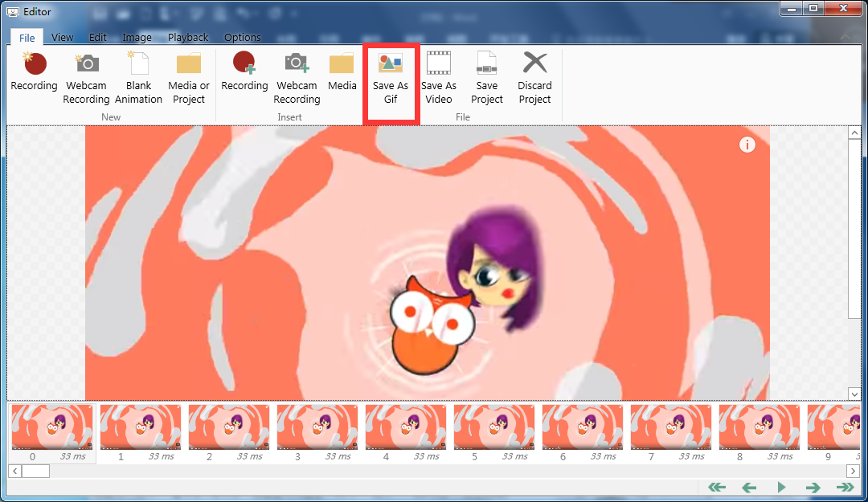Start a new Recording
This screenshot has height=502, width=868.
(34, 64)
